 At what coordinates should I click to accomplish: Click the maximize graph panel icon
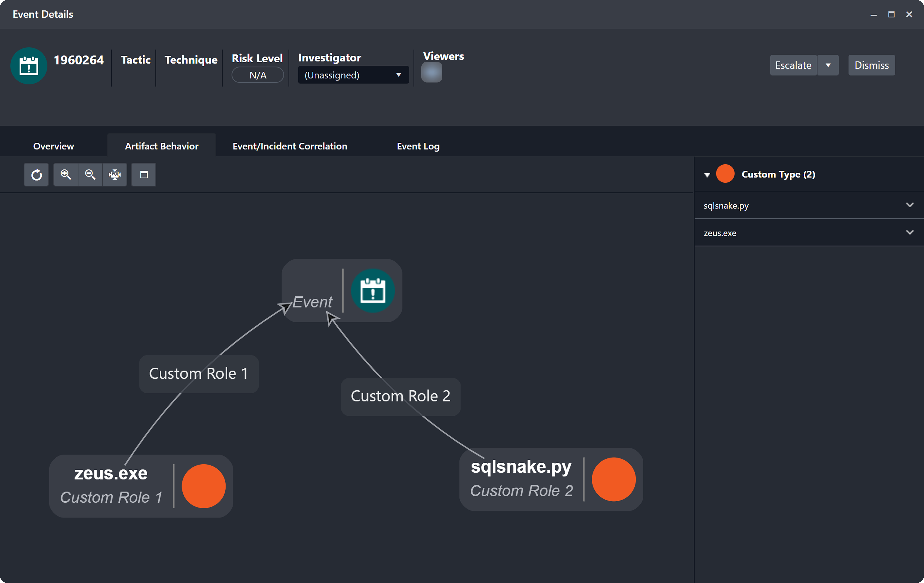click(144, 175)
